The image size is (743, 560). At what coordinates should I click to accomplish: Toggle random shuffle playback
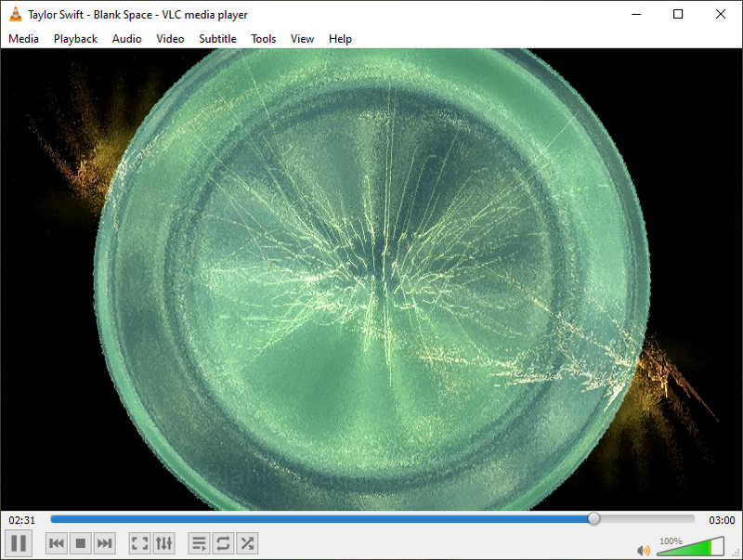click(247, 543)
